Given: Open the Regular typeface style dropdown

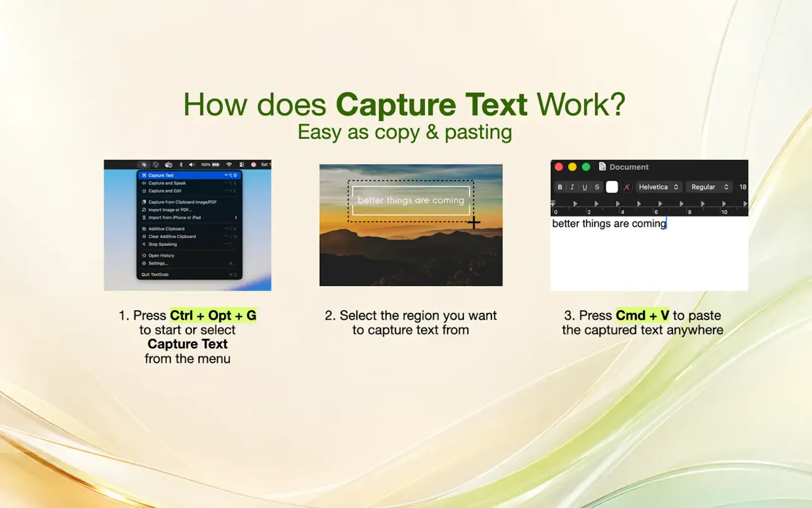Looking at the screenshot, I should 709,187.
